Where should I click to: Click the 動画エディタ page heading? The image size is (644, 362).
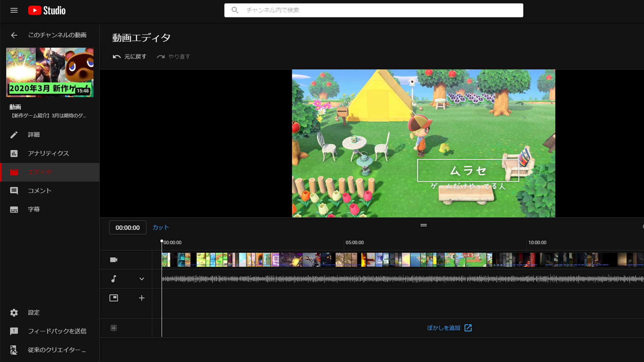tap(141, 38)
